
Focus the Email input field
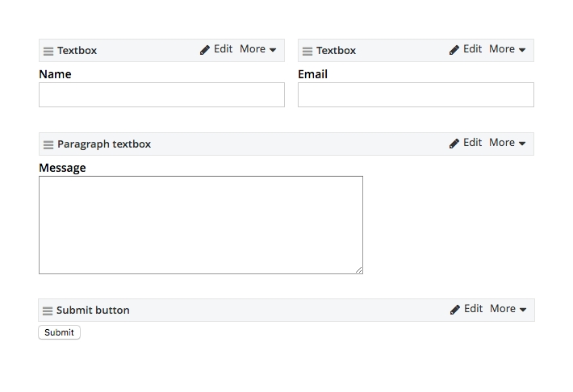coord(416,94)
